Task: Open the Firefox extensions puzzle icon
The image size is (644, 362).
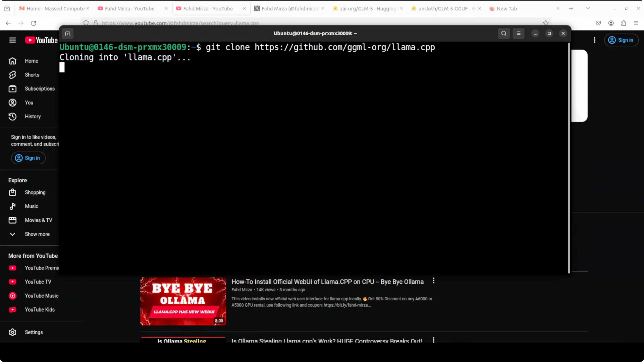Action: point(624,23)
